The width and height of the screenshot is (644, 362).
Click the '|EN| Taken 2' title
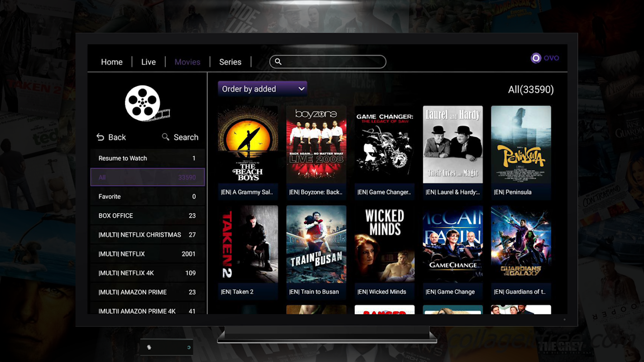click(x=237, y=292)
